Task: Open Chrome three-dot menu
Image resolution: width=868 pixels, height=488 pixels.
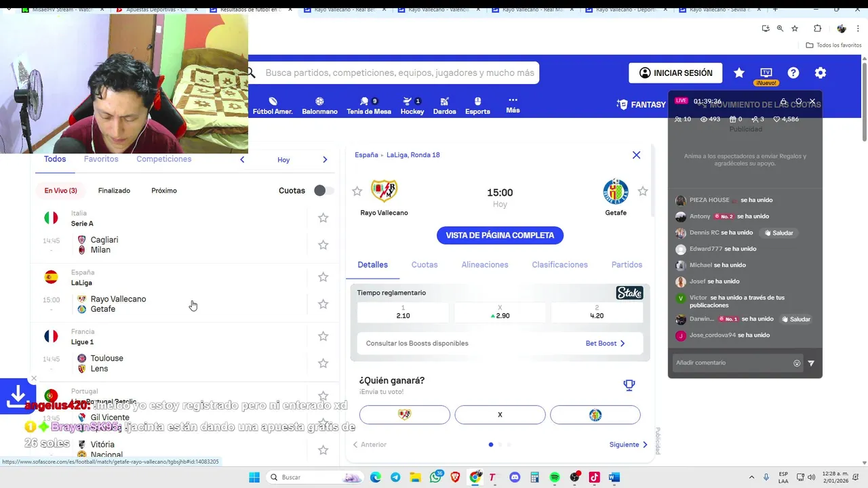Action: [856, 28]
